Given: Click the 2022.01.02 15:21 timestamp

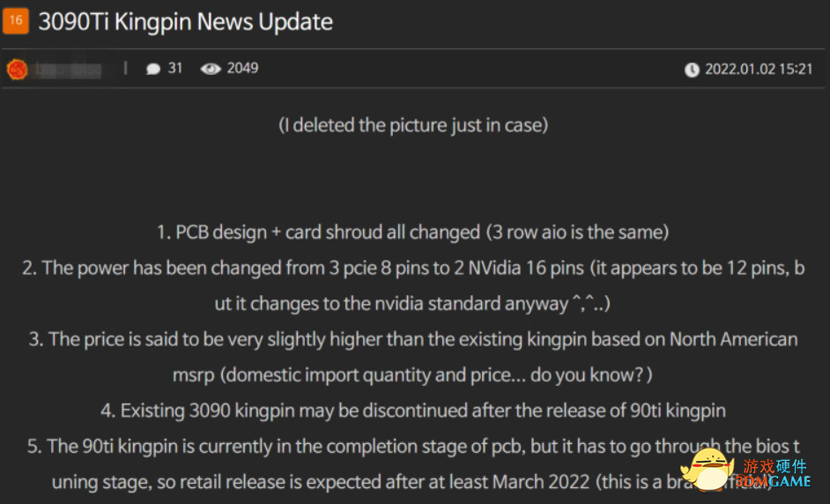Looking at the screenshot, I should point(759,70).
